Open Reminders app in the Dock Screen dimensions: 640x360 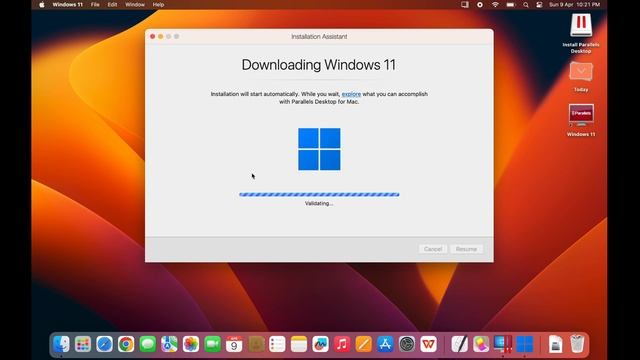point(278,344)
